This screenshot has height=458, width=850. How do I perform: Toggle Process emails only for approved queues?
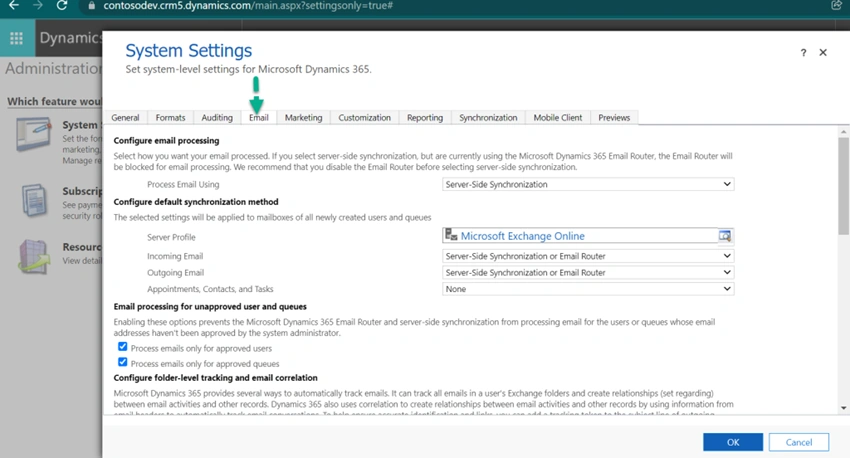coord(123,362)
